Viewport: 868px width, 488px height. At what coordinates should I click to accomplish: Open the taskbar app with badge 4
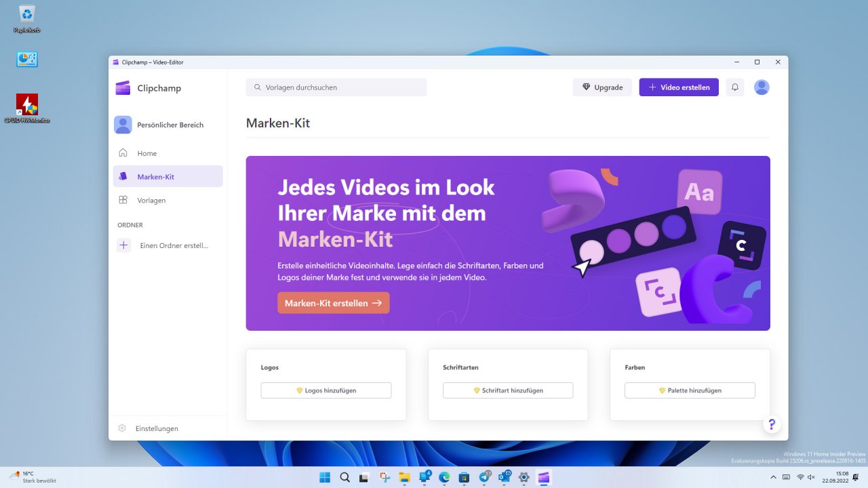tap(425, 477)
